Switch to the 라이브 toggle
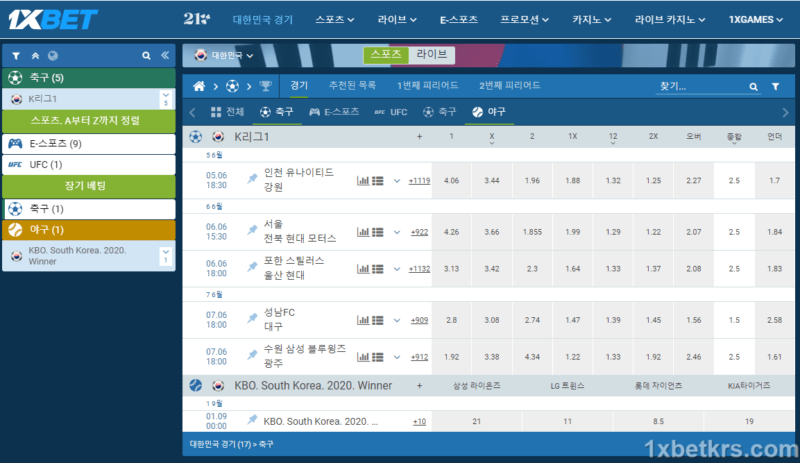The height and width of the screenshot is (463, 800). 432,55
